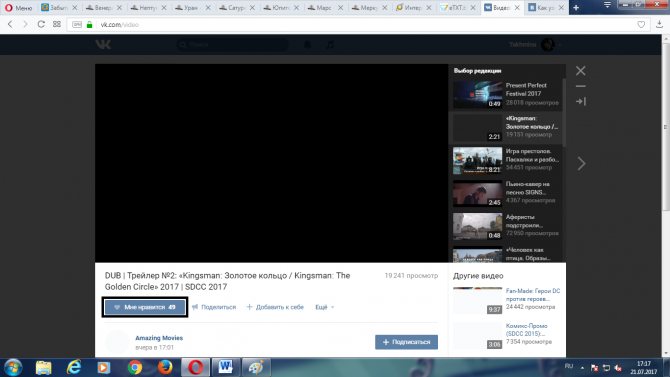
Task: Hide the editor's choice sidebar panel
Action: click(581, 101)
